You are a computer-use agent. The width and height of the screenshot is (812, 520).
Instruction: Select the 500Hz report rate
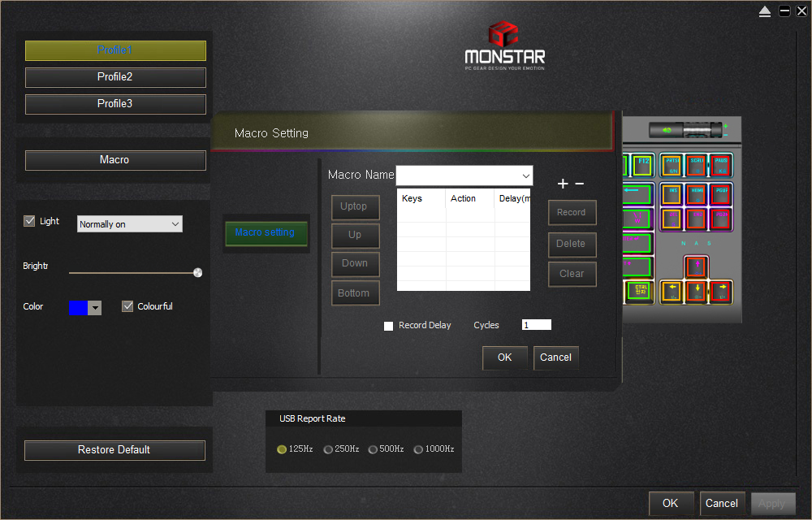[373, 449]
